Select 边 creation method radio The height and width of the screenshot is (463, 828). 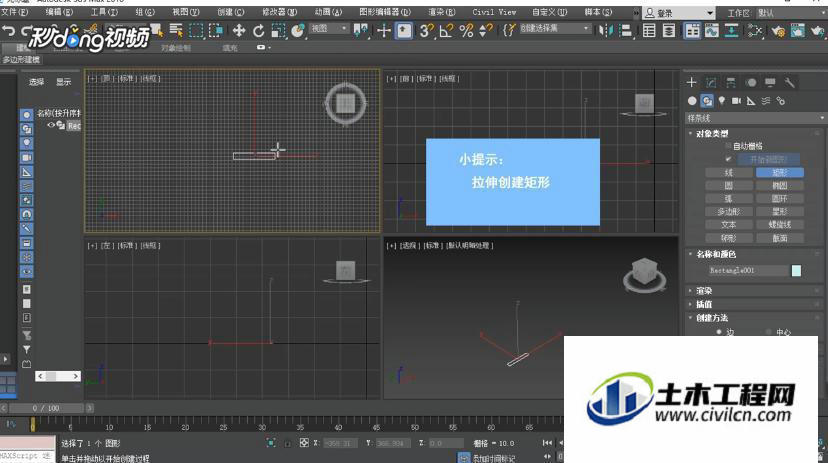click(x=719, y=332)
